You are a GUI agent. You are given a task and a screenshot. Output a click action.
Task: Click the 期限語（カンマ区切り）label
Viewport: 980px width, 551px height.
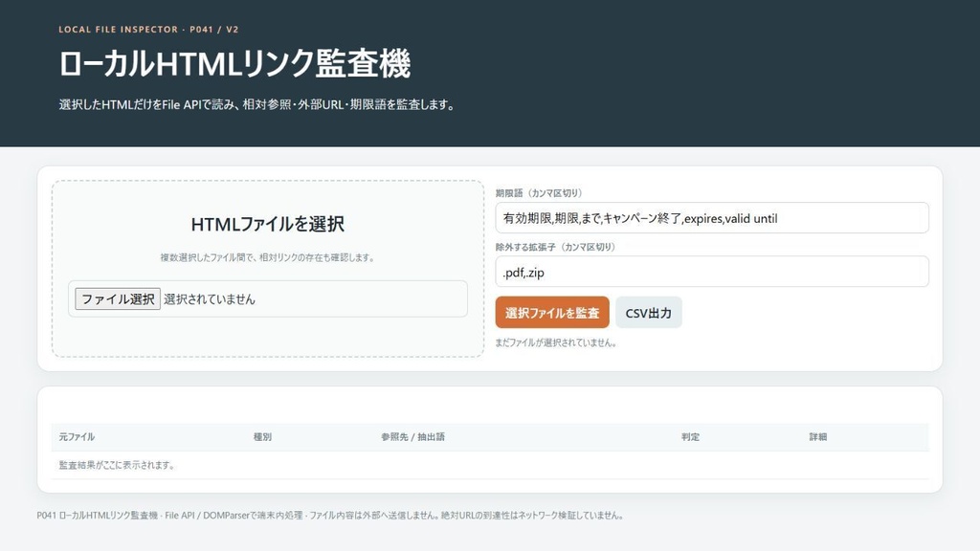[538, 193]
